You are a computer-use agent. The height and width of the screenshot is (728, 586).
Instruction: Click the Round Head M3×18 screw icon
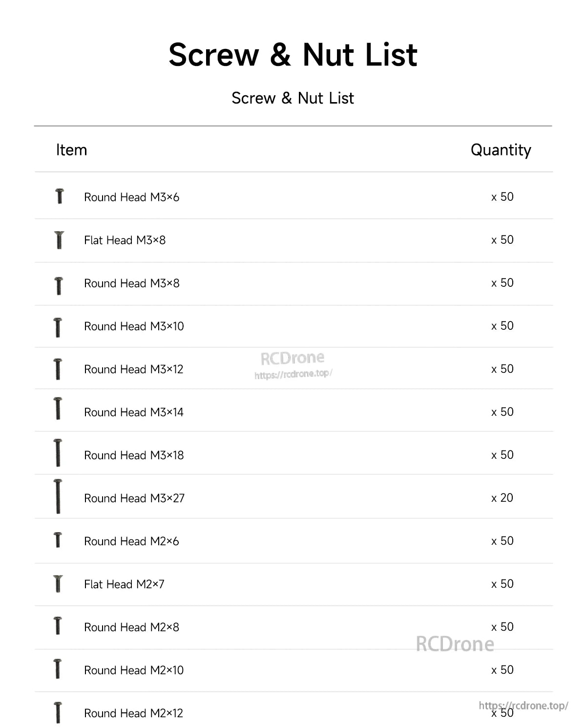tap(58, 452)
